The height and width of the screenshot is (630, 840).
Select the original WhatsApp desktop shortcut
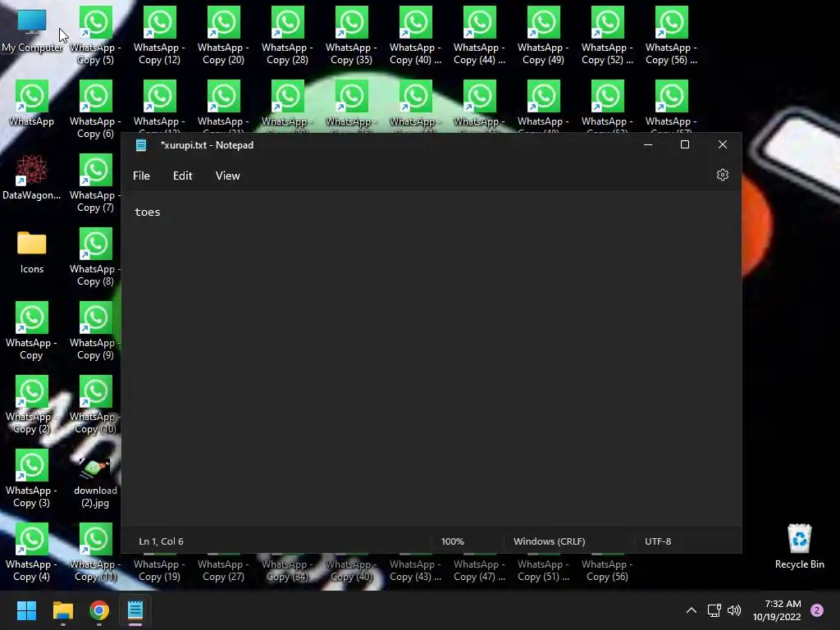coord(32,103)
